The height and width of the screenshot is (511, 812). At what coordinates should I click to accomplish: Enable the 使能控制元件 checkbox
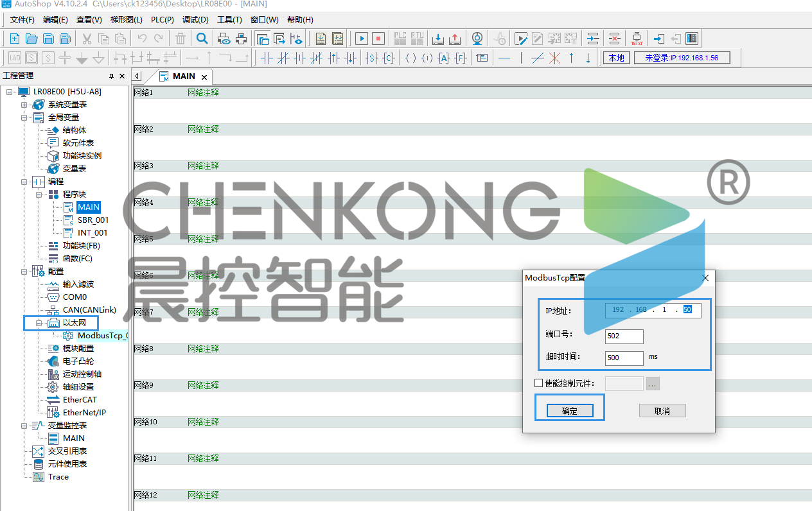coord(539,384)
